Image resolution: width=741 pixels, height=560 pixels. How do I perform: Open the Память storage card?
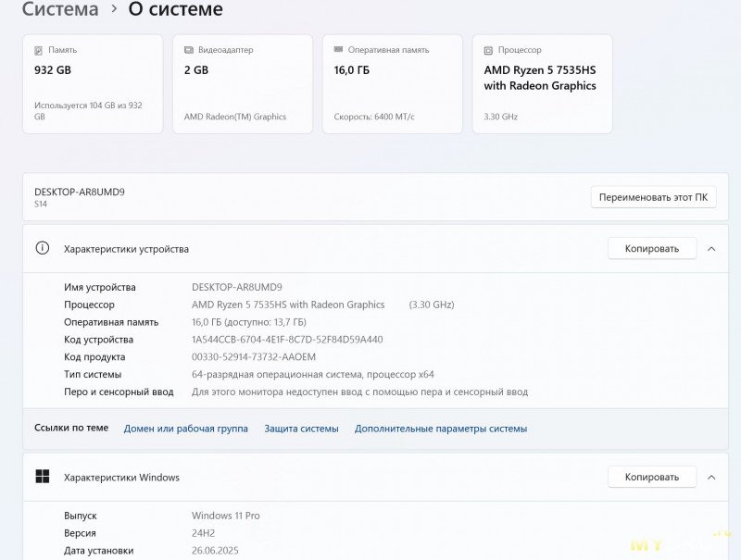click(93, 84)
